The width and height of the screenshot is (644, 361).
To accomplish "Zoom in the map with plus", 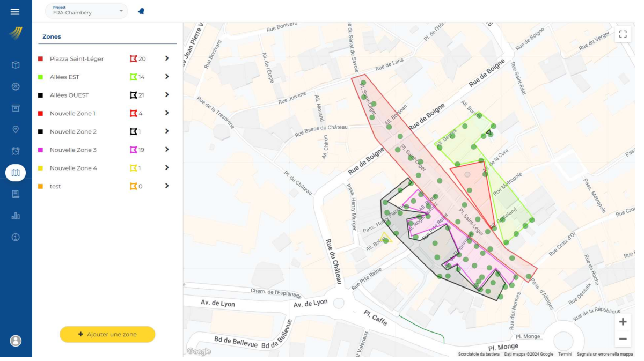I will point(623,322).
